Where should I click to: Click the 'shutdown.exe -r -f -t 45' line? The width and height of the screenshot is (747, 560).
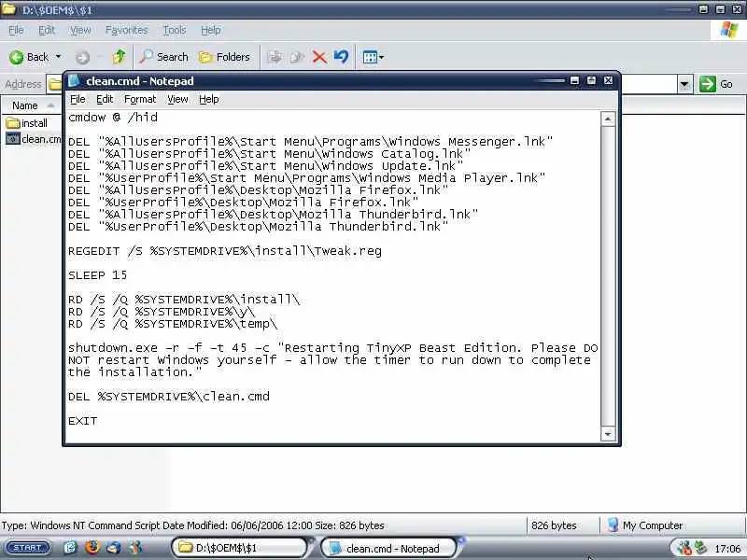click(333, 348)
